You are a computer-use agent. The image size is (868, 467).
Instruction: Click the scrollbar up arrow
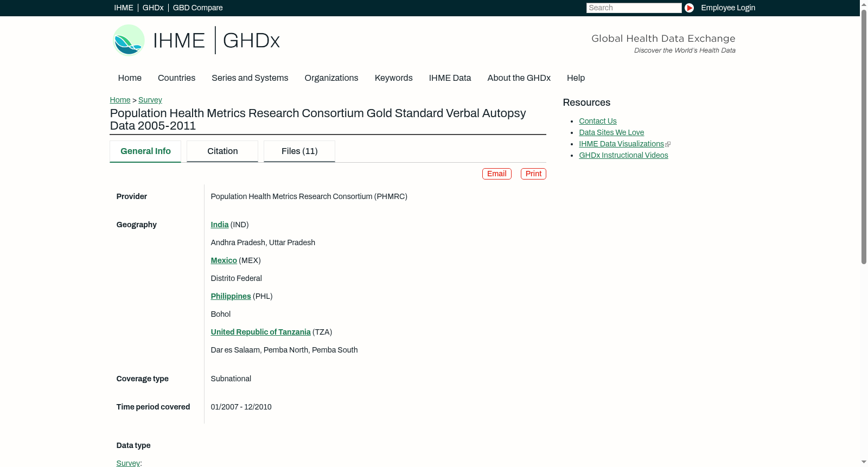click(x=864, y=4)
